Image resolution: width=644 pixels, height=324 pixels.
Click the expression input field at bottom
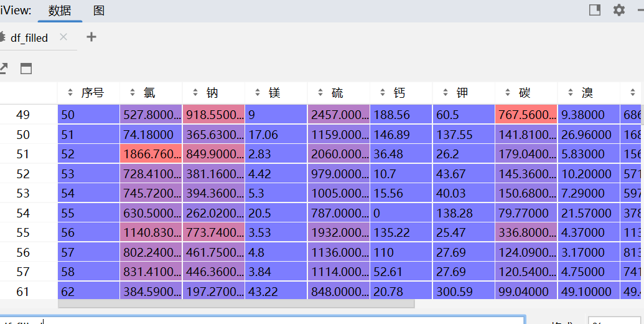(262, 320)
